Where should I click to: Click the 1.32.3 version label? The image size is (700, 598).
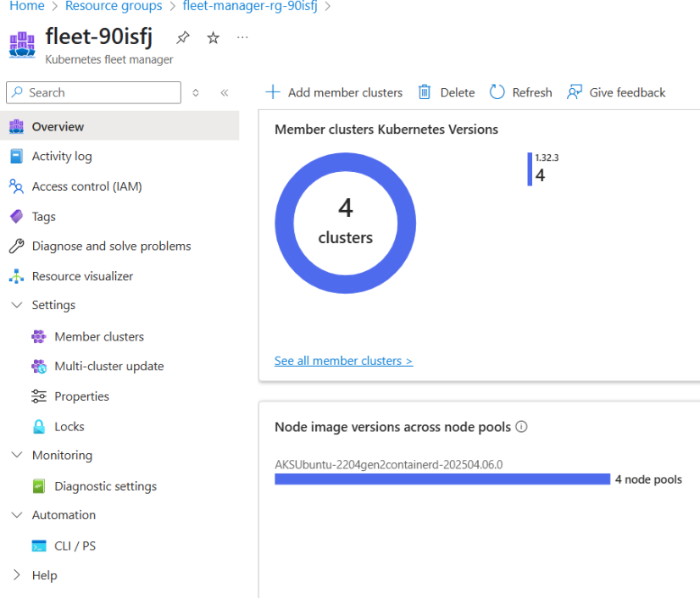(x=547, y=158)
